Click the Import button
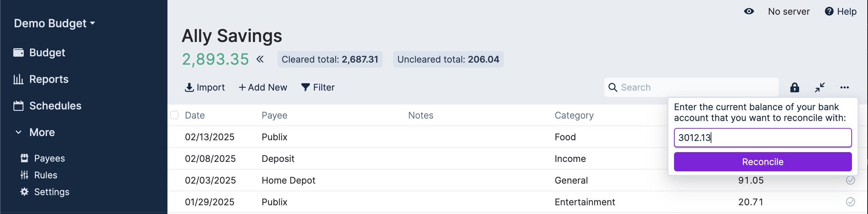 pyautogui.click(x=205, y=87)
